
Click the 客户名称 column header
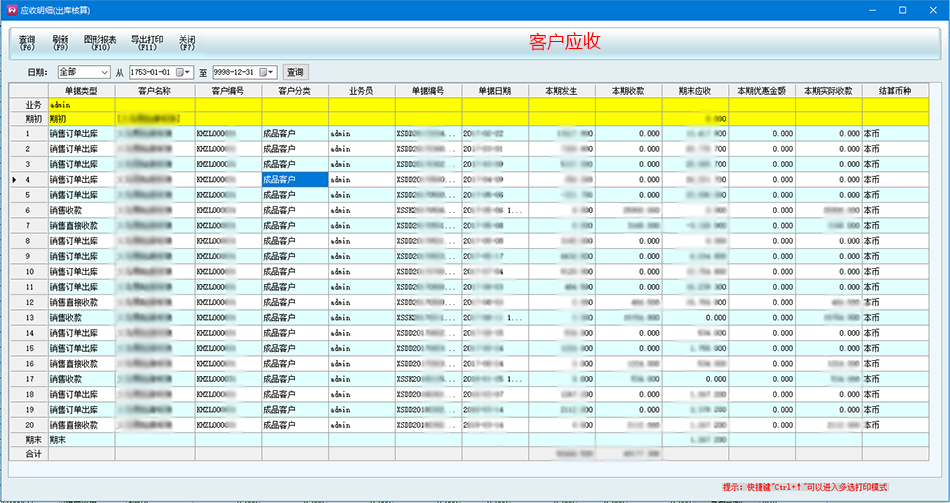pos(154,90)
